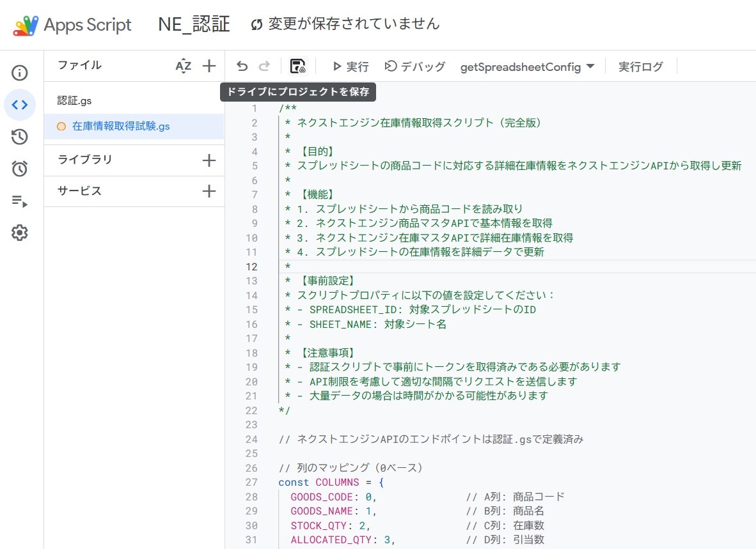This screenshot has height=549, width=756.
Task: Click the SPREADSHEET_ID comment line
Action: click(411, 310)
